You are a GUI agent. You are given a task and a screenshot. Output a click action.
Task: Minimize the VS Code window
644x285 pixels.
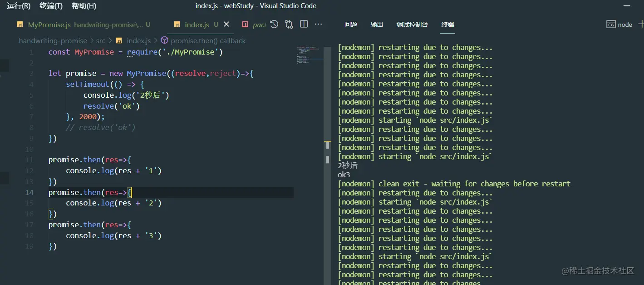pyautogui.click(x=627, y=6)
